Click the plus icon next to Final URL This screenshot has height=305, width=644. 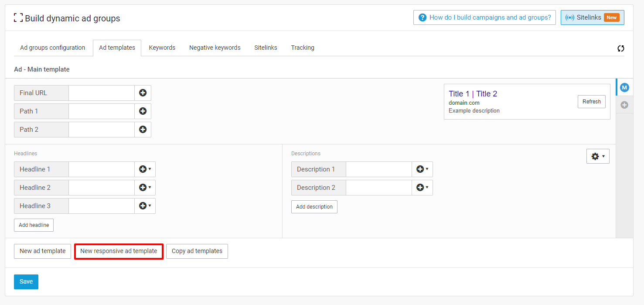[143, 93]
